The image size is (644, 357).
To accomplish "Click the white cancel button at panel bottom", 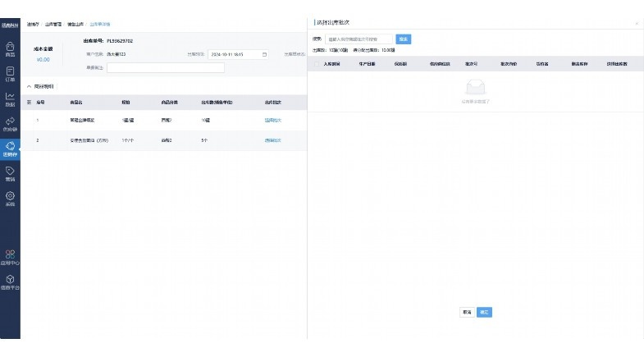I will coord(467,312).
